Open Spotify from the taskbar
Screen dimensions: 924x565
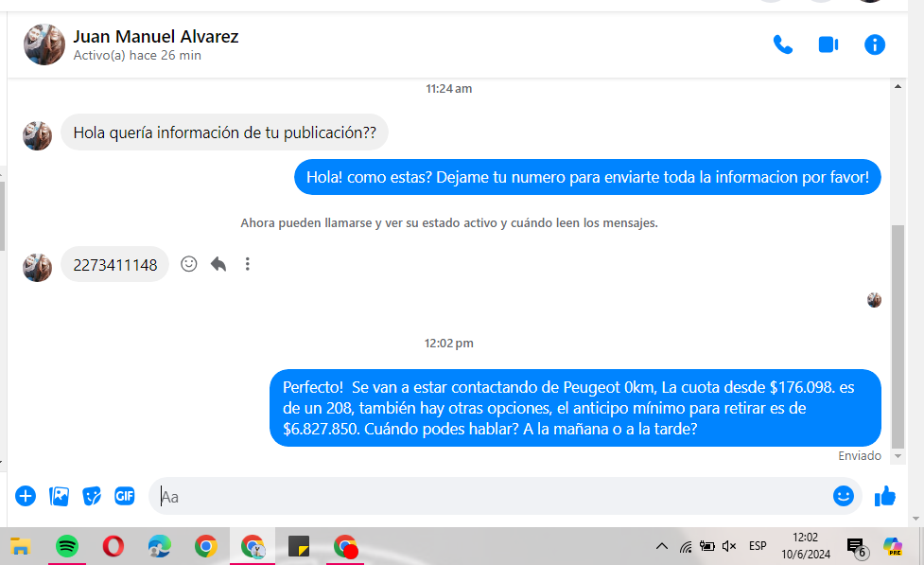[x=66, y=546]
